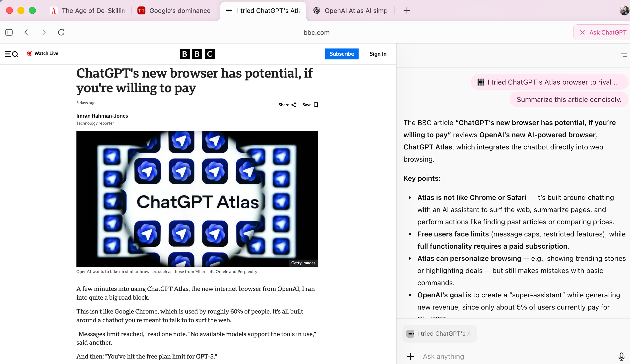This screenshot has width=630, height=364.
Task: Open the user profile avatar menu
Action: pyautogui.click(x=624, y=10)
